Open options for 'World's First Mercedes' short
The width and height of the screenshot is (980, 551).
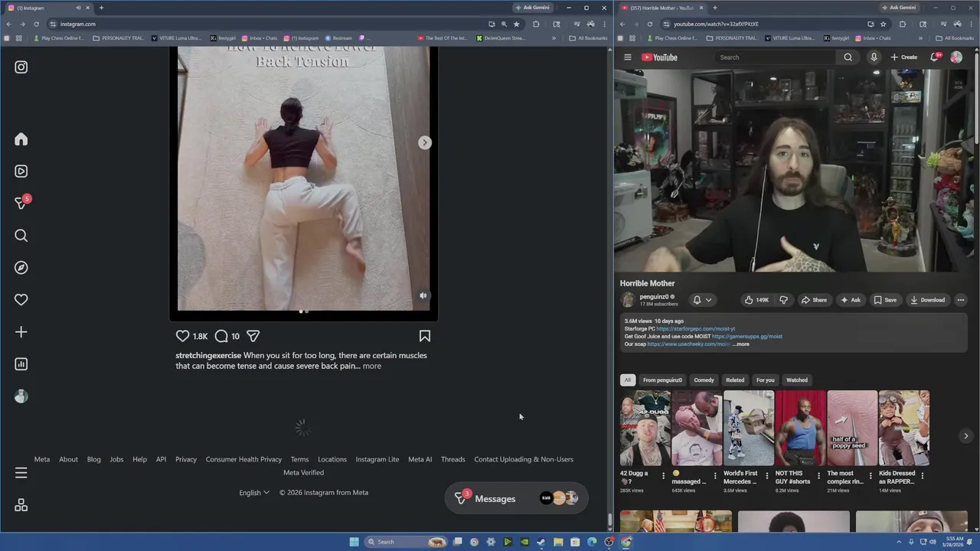pos(766,476)
